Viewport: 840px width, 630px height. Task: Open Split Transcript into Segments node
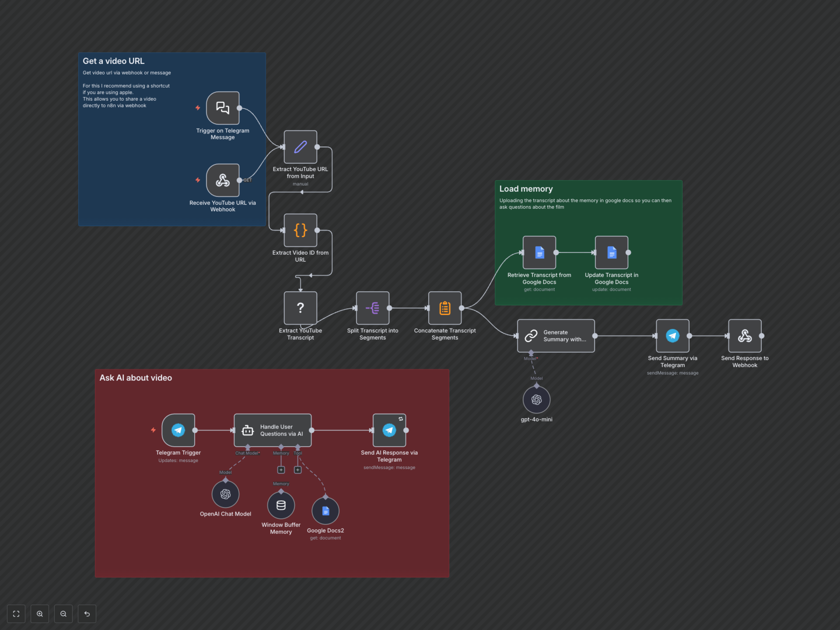[372, 308]
